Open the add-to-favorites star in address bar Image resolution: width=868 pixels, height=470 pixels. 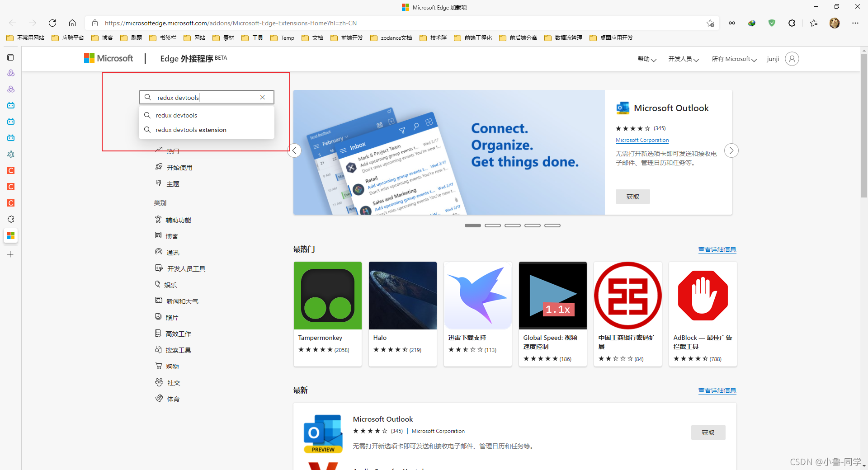(710, 23)
